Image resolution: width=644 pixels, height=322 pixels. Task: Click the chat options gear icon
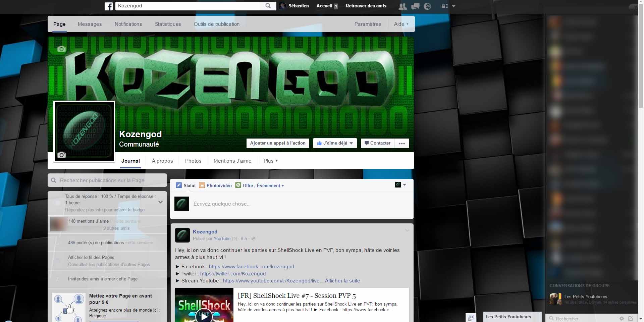click(622, 318)
